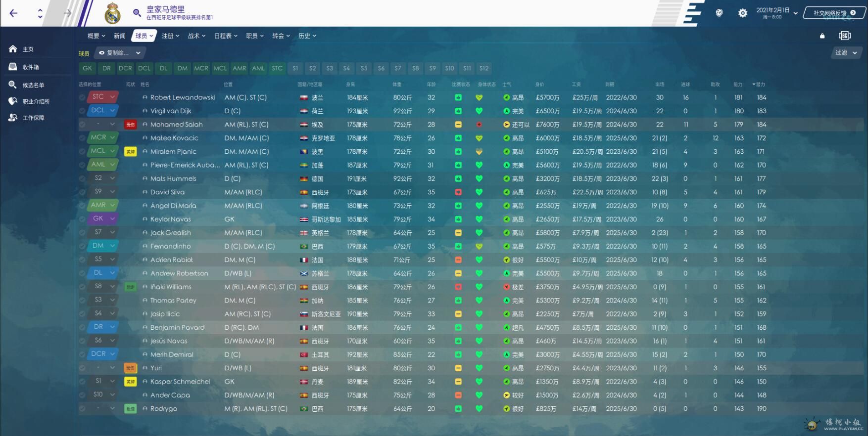Click the Real Madrid club crest

coord(113,13)
